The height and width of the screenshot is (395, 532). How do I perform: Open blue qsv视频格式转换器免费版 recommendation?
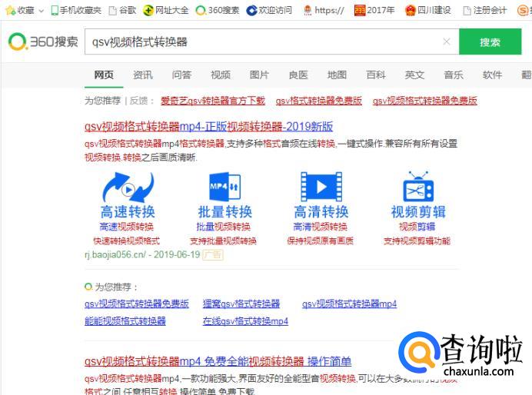[137, 304]
